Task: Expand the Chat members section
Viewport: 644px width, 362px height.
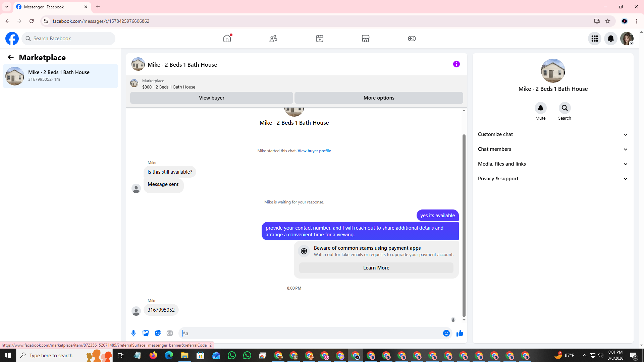Action: tap(553, 149)
